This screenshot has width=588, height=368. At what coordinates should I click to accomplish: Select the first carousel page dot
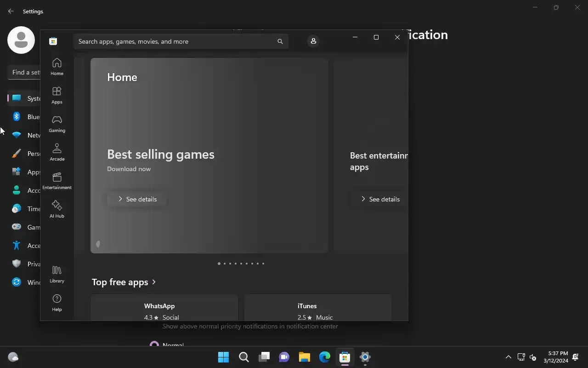pyautogui.click(x=219, y=264)
